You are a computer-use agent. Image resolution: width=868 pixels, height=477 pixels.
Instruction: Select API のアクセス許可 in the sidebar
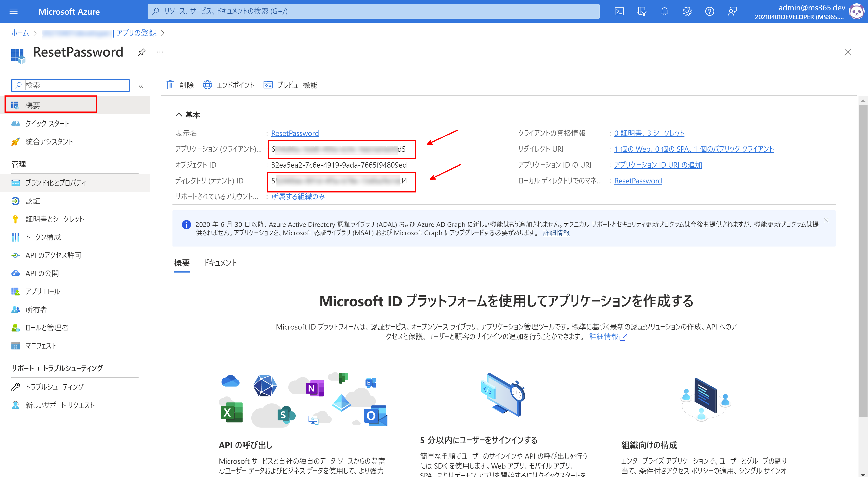point(53,255)
